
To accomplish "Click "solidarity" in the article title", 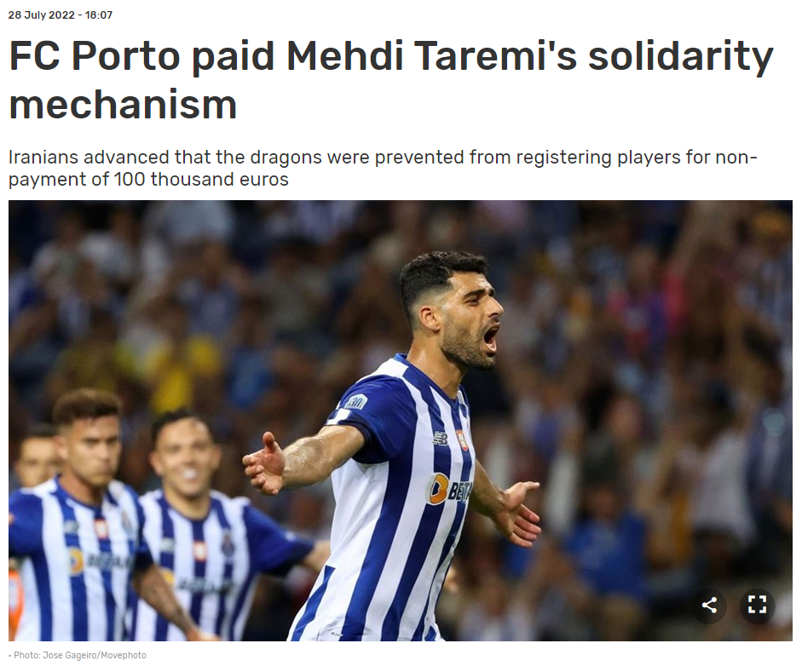I will [x=680, y=55].
